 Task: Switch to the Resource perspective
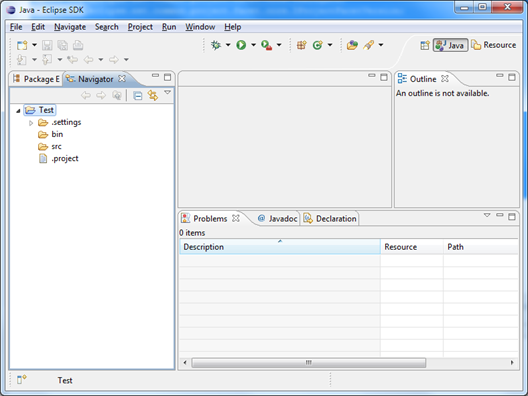[493, 45]
